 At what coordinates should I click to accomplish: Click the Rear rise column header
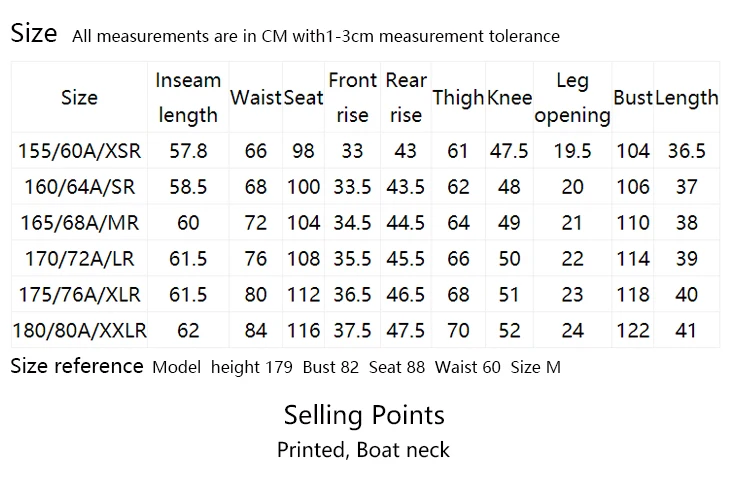pyautogui.click(x=406, y=97)
